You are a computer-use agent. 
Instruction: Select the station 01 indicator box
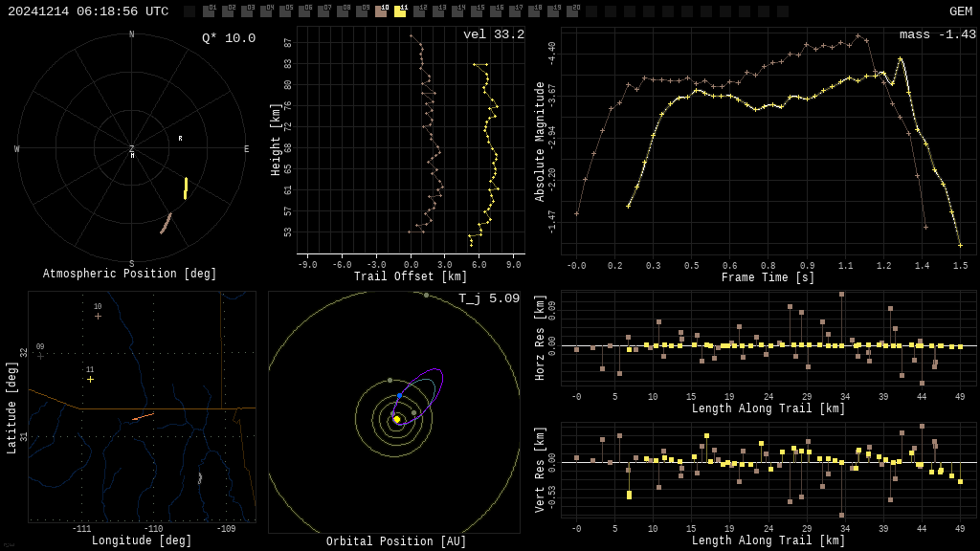tap(209, 11)
